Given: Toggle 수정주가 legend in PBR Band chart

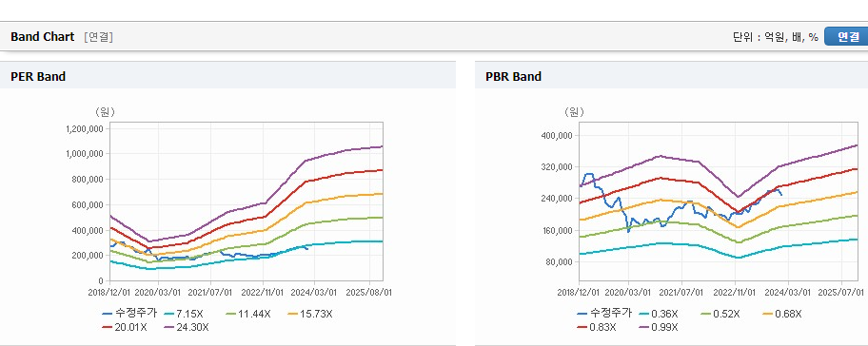Looking at the screenshot, I should 604,314.
